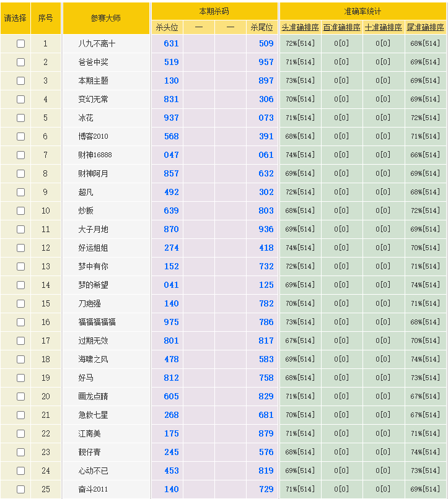Sort by 头准确排序 column
The width and height of the screenshot is (448, 499).
click(x=300, y=28)
